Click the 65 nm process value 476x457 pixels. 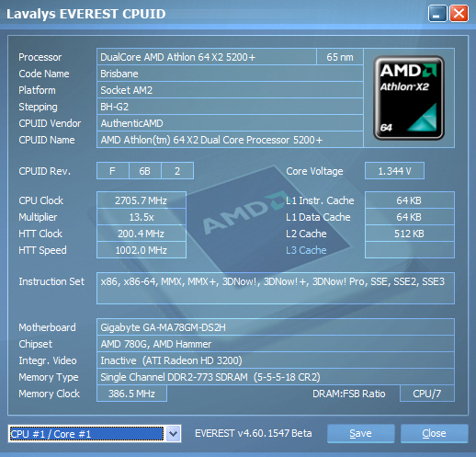click(340, 57)
